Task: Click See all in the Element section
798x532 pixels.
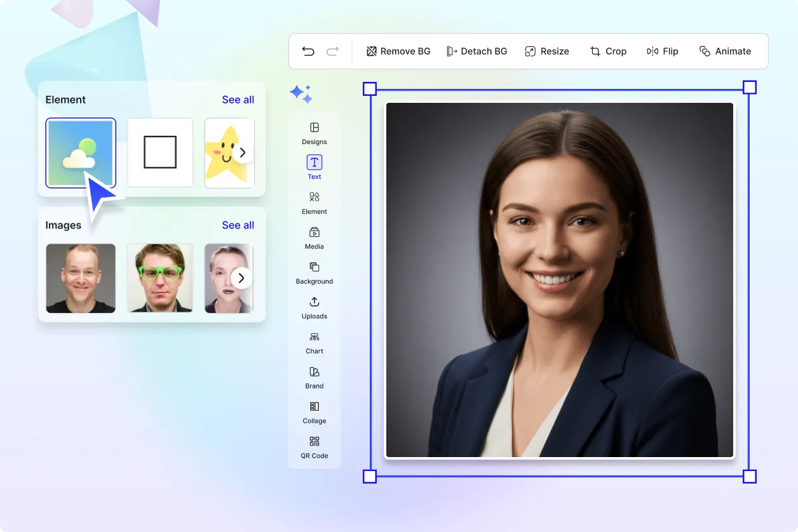Action: (x=238, y=100)
